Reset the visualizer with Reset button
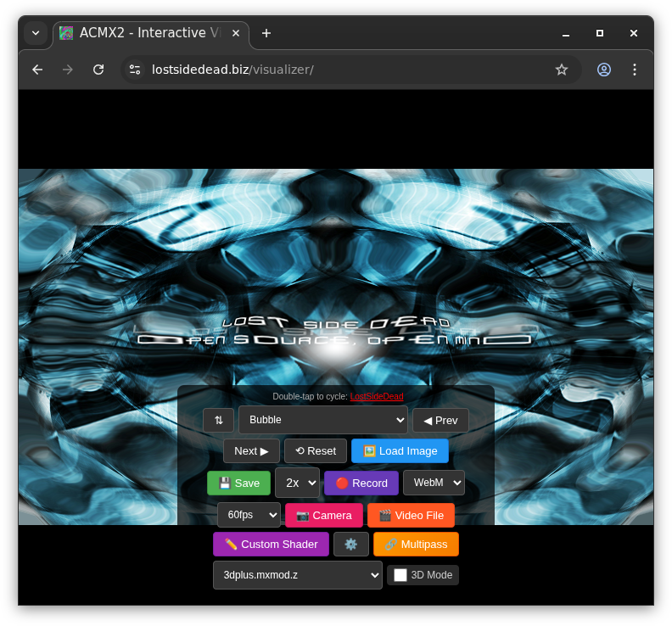The image size is (672, 626). tap(316, 451)
